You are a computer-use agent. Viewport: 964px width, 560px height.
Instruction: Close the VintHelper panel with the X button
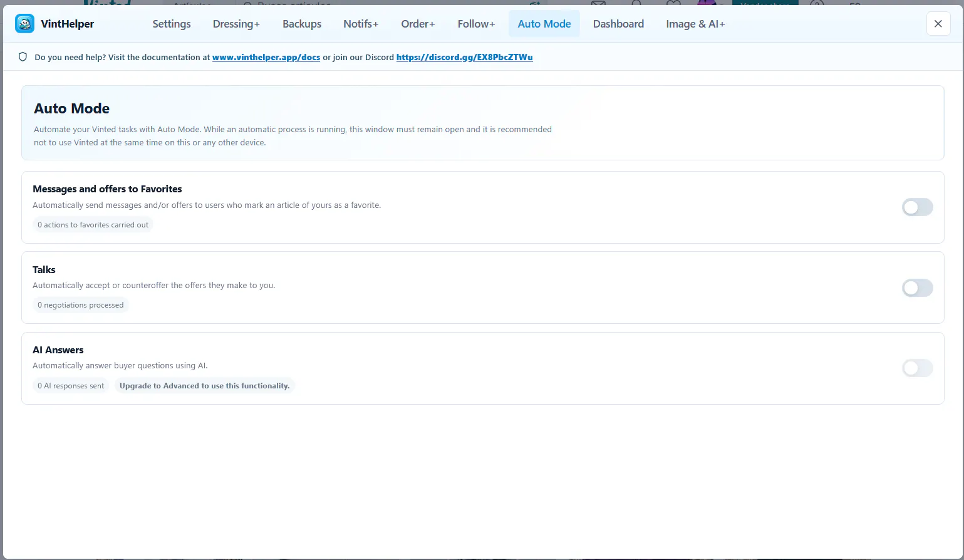938,24
